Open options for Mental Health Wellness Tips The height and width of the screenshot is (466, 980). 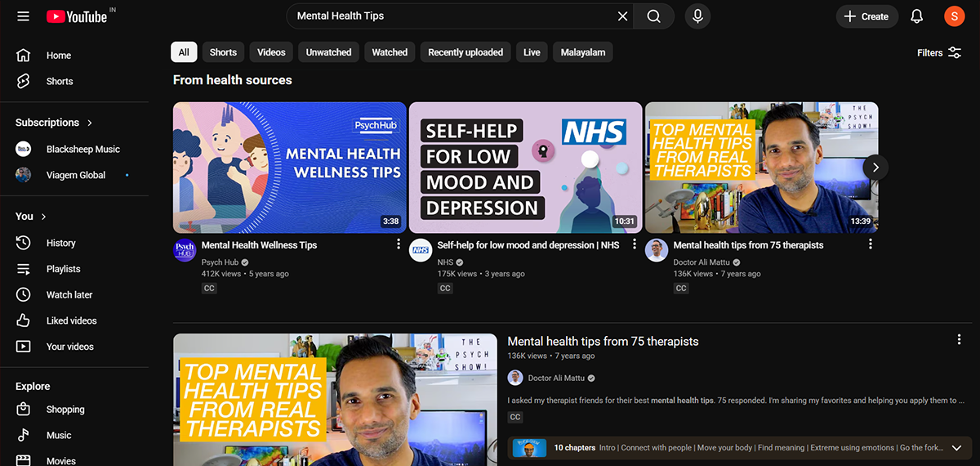point(399,244)
